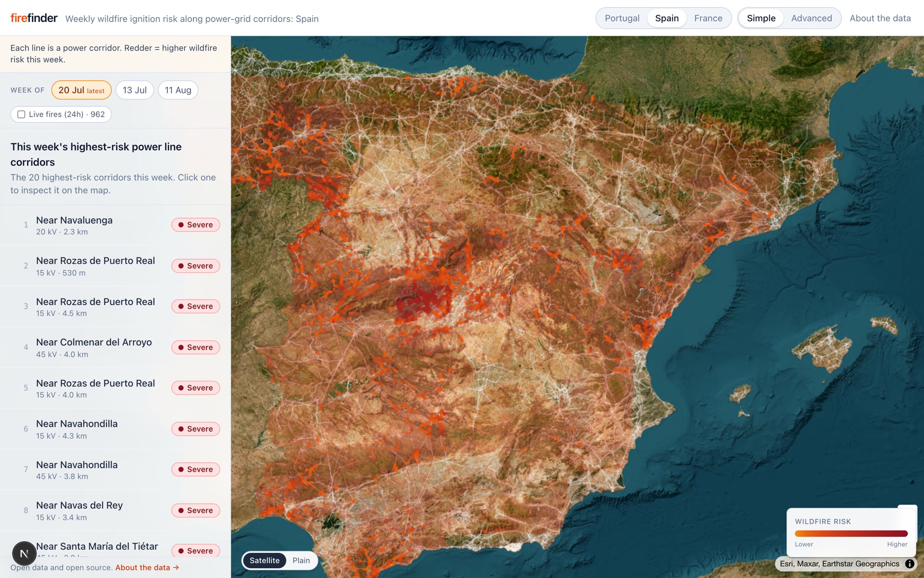
Task: Inspect corridor Near Navas del Rey
Action: pos(115,510)
